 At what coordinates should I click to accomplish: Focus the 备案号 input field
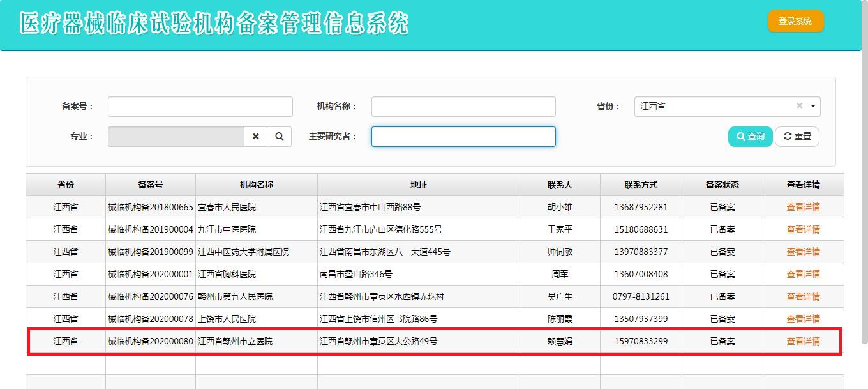point(200,107)
